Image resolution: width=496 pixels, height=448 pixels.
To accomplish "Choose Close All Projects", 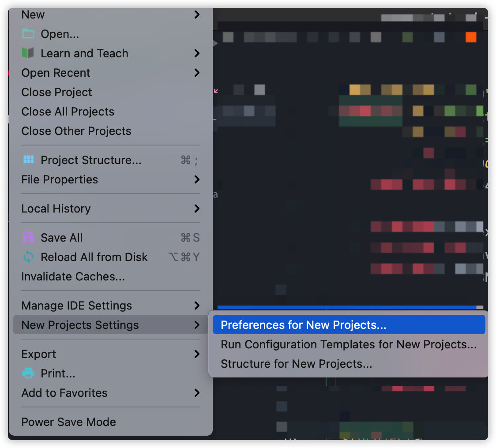I will (68, 112).
